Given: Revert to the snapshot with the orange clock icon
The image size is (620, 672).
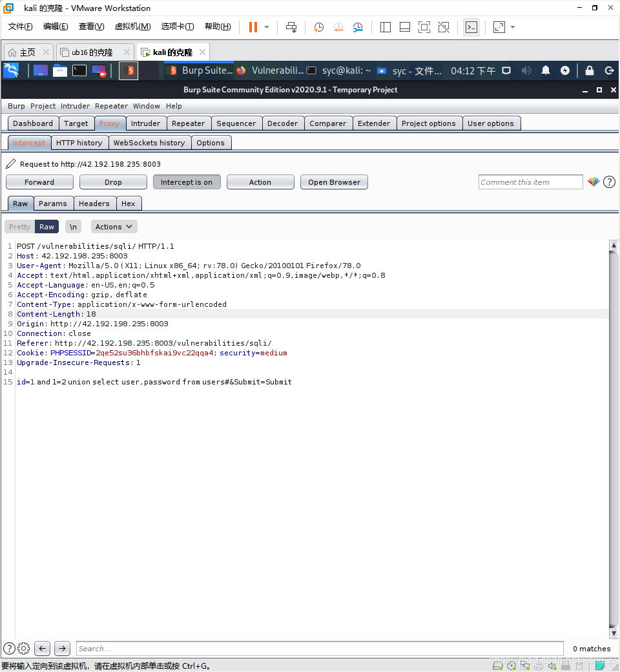Looking at the screenshot, I should pyautogui.click(x=338, y=27).
